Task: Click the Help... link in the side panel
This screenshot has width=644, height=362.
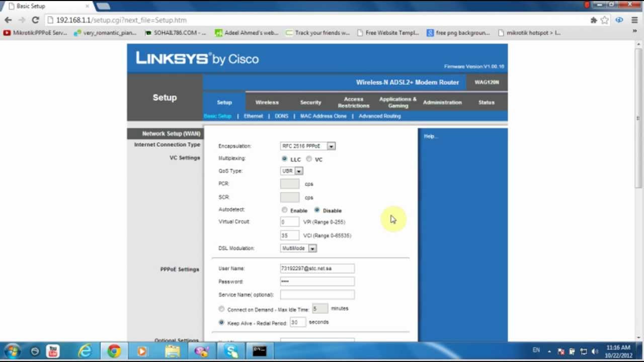Action: (x=431, y=136)
